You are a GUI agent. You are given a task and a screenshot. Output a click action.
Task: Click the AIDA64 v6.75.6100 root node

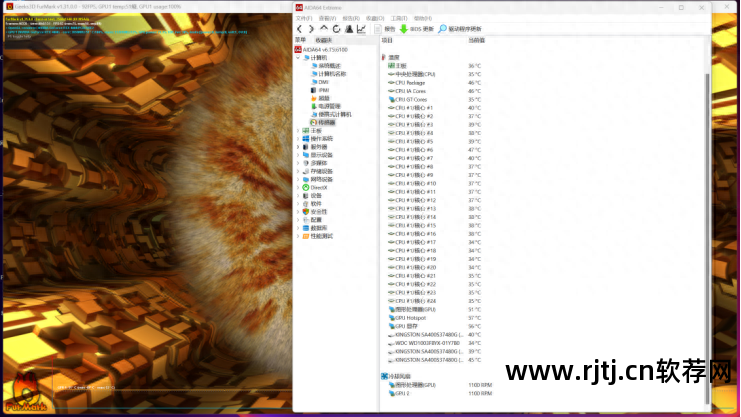coord(325,49)
